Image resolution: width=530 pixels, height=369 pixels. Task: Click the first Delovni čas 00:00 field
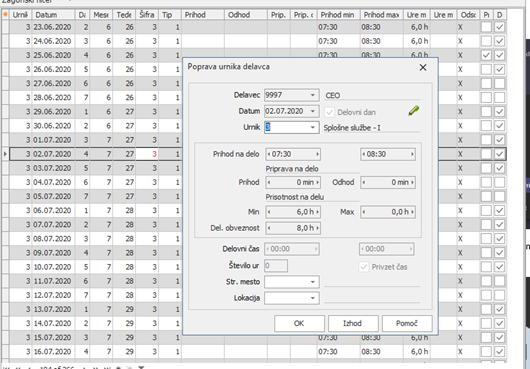pyautogui.click(x=292, y=249)
